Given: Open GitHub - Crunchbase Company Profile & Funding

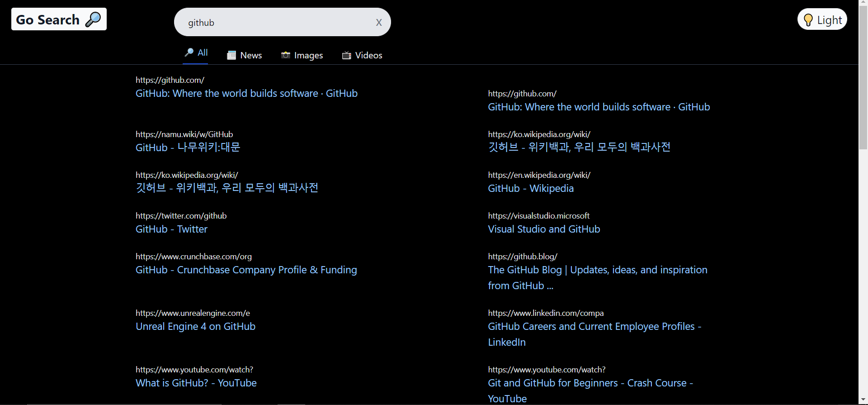Looking at the screenshot, I should 246,270.
